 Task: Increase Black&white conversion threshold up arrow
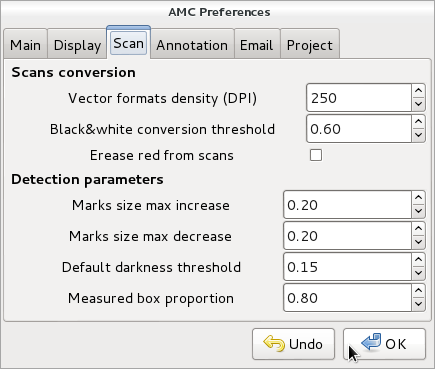pyautogui.click(x=418, y=122)
